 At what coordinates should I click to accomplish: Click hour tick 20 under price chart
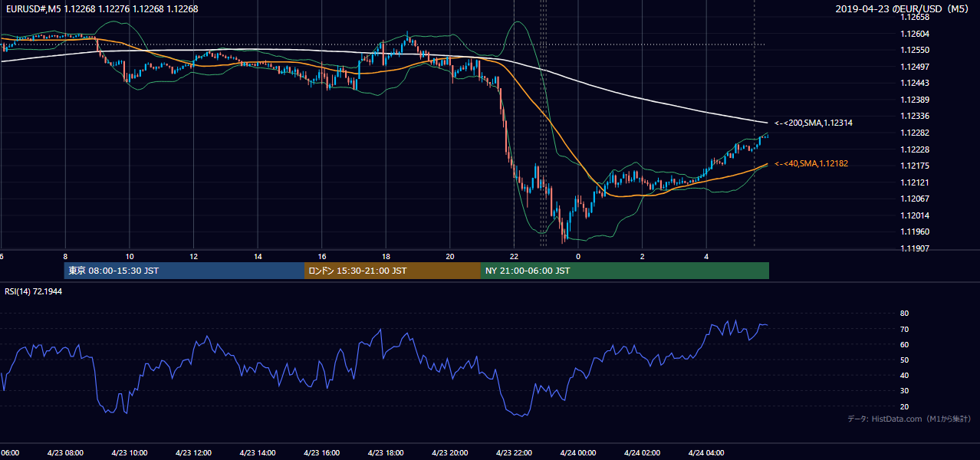pyautogui.click(x=450, y=257)
